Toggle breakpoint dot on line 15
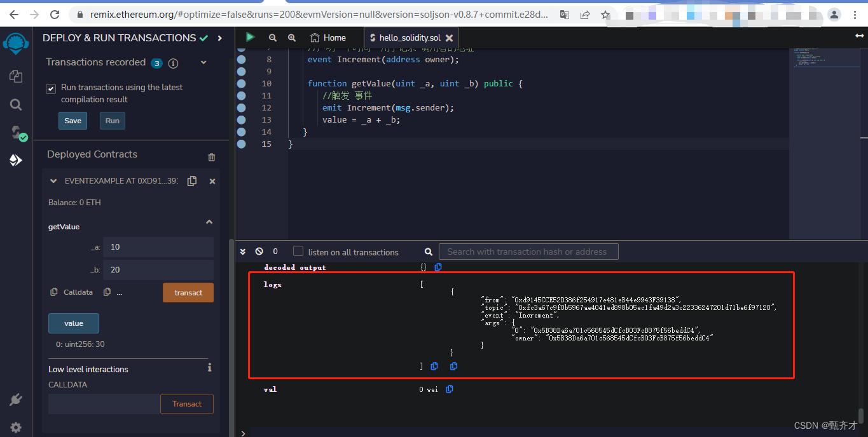Viewport: 868px width, 437px height. point(241,144)
